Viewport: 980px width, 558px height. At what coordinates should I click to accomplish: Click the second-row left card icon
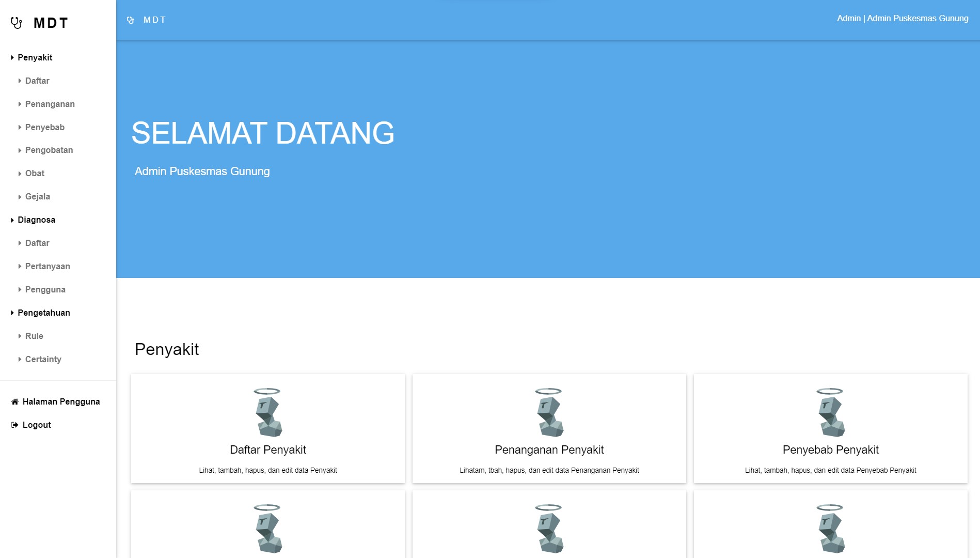267,529
